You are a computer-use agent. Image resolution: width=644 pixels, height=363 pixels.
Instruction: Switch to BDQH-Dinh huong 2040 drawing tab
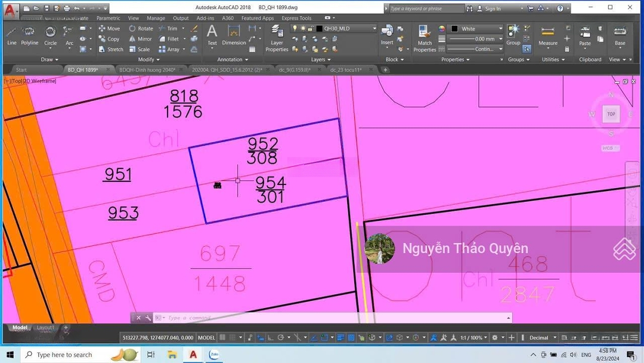pos(147,70)
